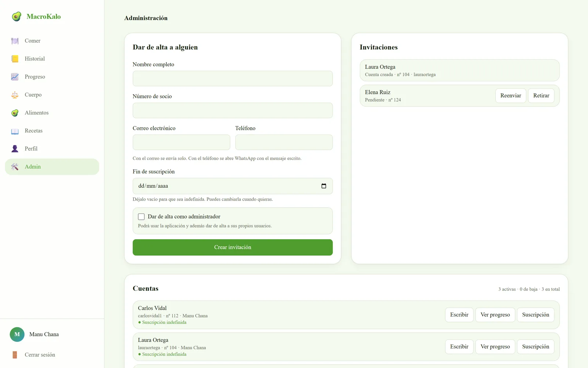Screen dimensions: 588x368
Task: Open the Perfil page
Action: [52, 149]
